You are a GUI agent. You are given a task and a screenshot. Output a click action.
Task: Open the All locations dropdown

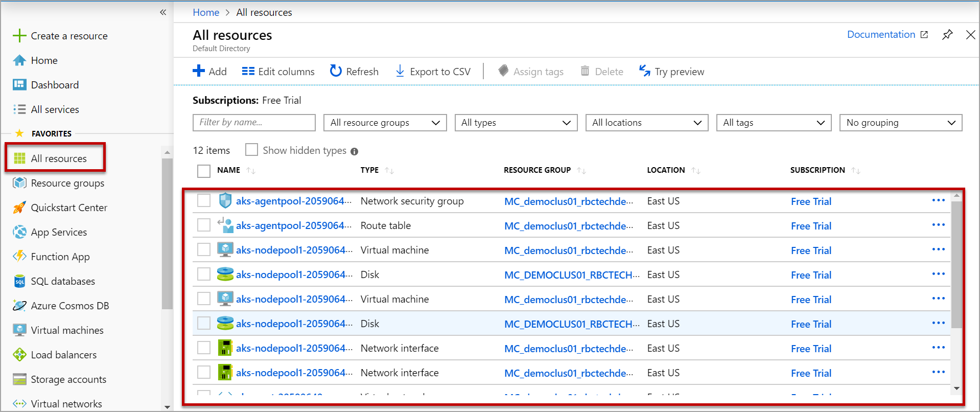click(x=647, y=123)
